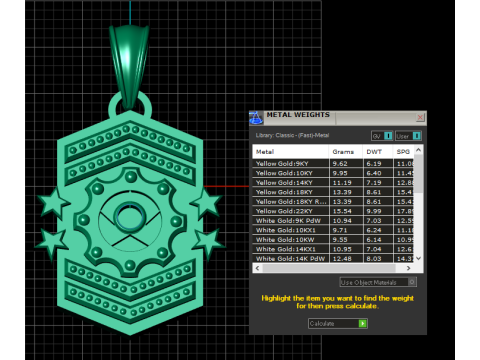480x360 pixels.
Task: Select the White Gold:10KX1 row
Action: tap(334, 230)
